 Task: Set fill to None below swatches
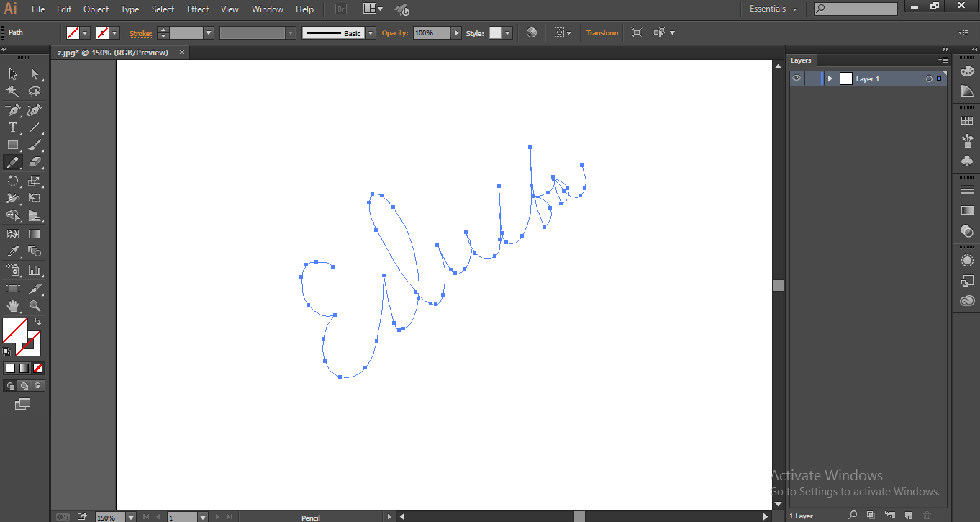click(x=38, y=368)
